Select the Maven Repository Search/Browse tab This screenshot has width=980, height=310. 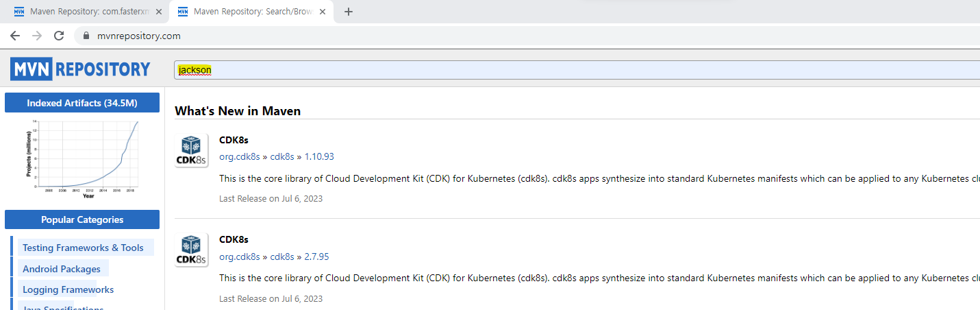pos(250,12)
